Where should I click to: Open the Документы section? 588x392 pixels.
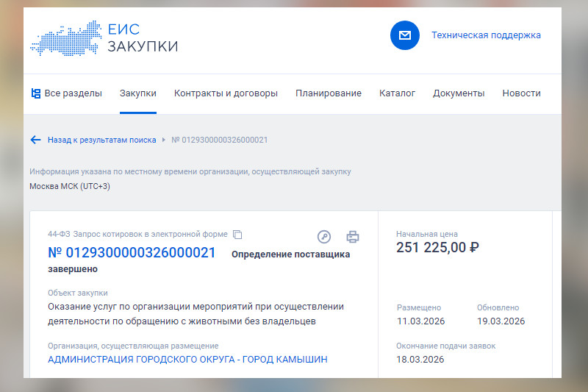click(x=459, y=93)
